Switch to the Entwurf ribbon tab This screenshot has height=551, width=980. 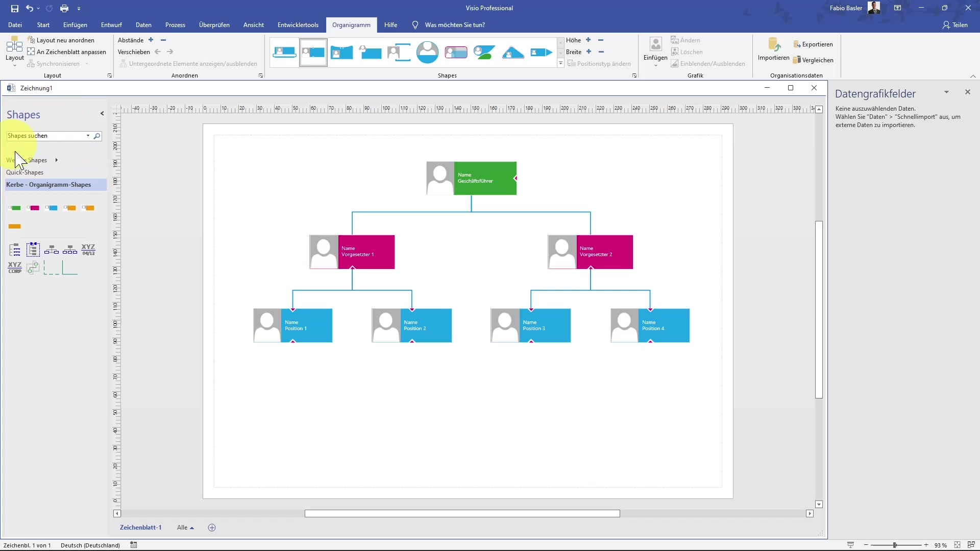click(x=111, y=25)
